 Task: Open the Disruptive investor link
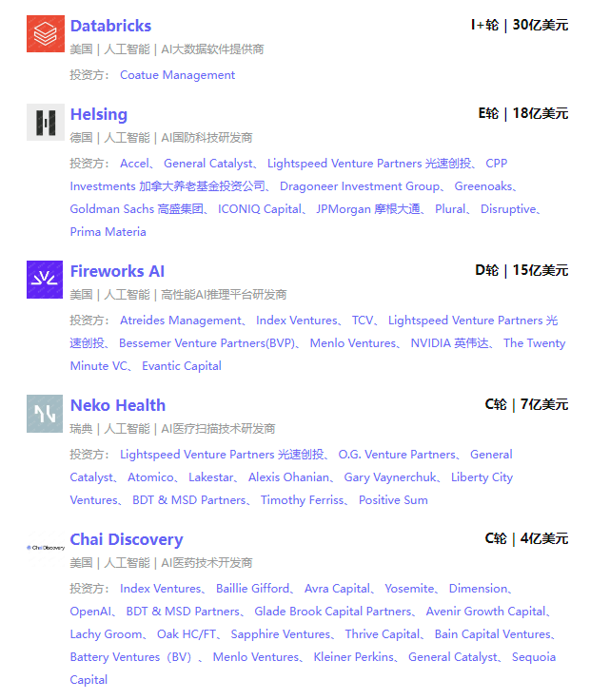[x=508, y=209]
